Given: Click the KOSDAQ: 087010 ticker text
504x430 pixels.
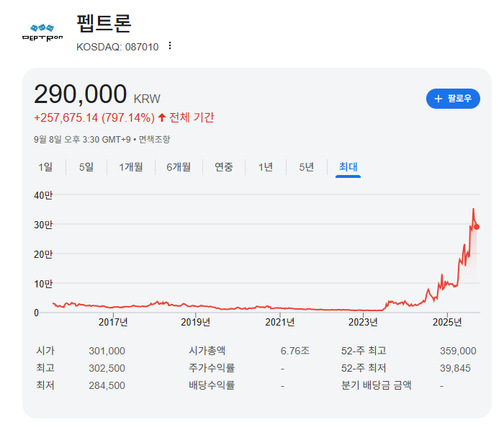Looking at the screenshot, I should (x=117, y=47).
